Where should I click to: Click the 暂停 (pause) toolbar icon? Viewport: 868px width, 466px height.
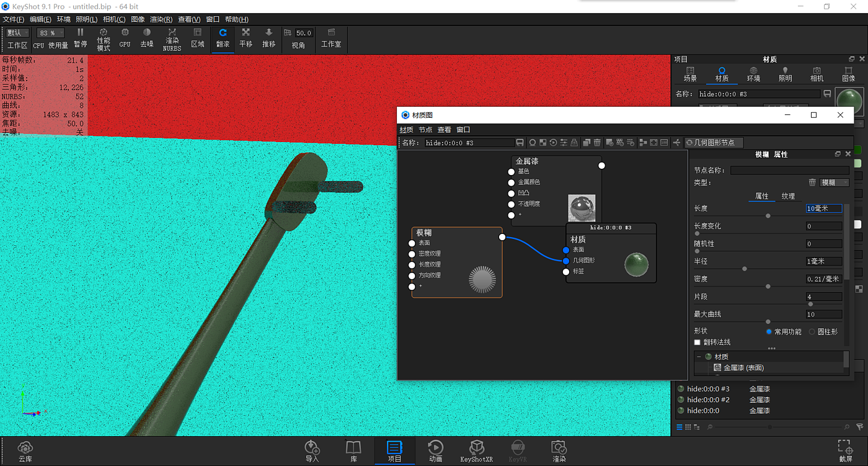point(80,38)
